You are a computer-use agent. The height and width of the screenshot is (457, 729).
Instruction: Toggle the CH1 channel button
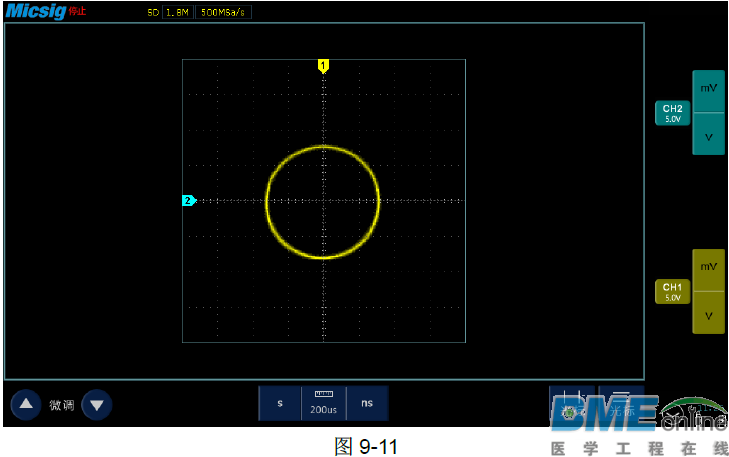click(x=672, y=292)
